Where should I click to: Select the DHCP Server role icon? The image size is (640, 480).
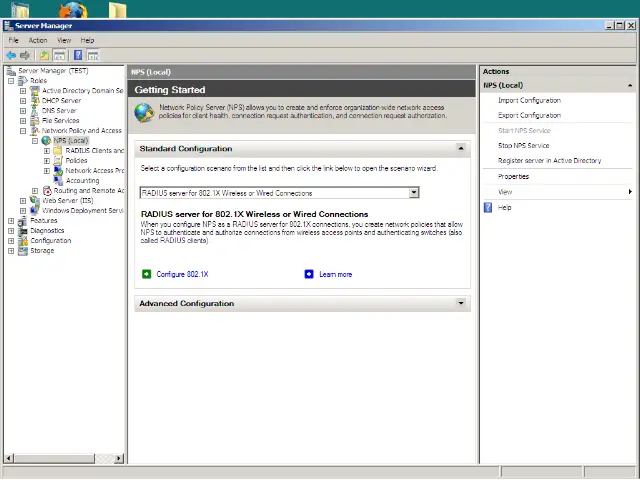point(35,101)
